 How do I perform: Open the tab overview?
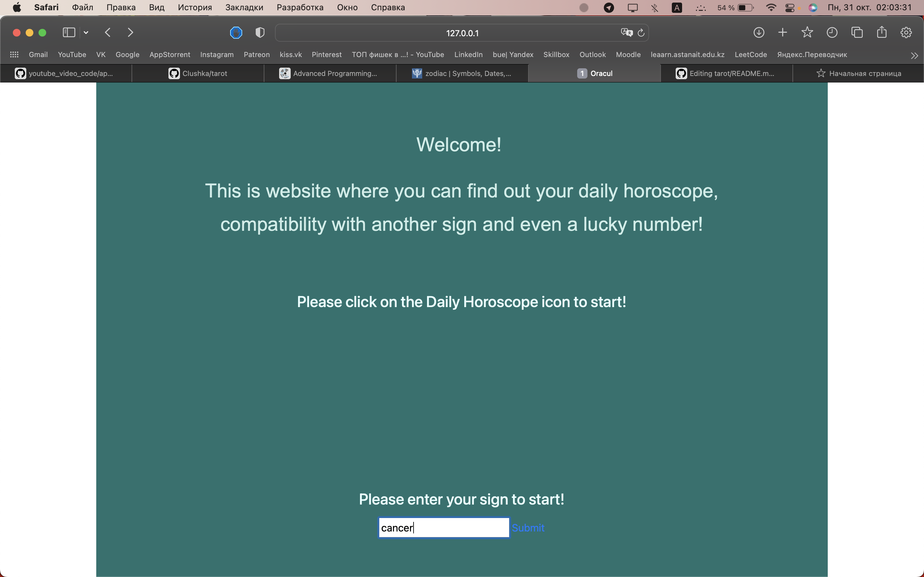coord(857,32)
